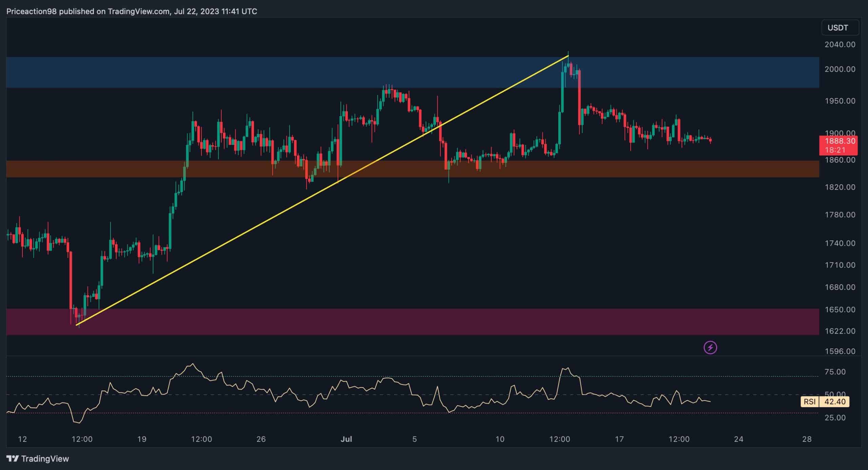Click the TradingView logo at bottom left

point(38,459)
